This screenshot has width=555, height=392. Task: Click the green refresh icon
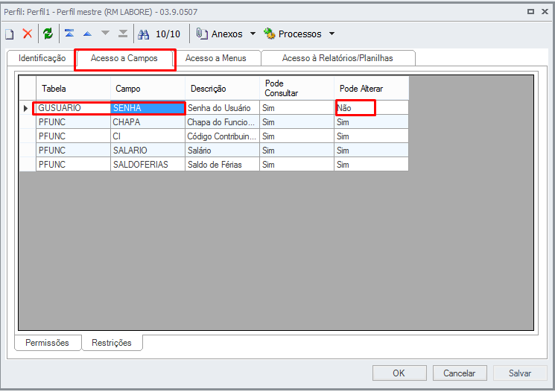(48, 34)
